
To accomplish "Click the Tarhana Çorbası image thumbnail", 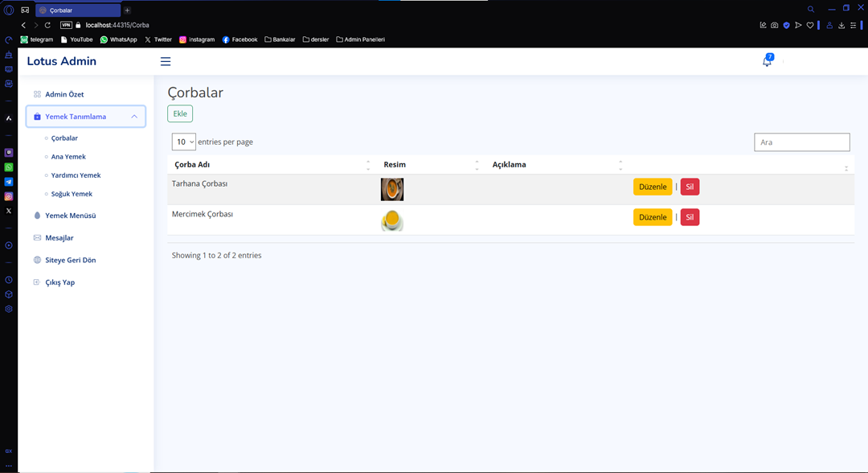I will [392, 189].
